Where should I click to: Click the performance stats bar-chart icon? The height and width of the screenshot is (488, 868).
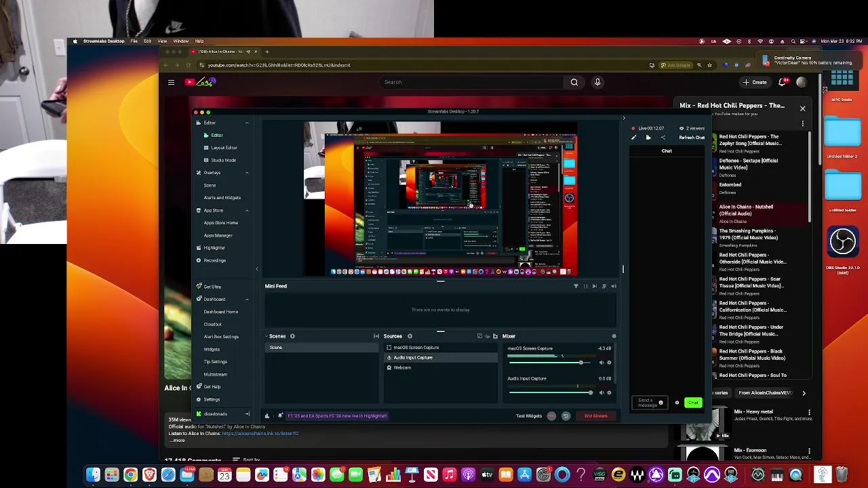click(x=267, y=416)
